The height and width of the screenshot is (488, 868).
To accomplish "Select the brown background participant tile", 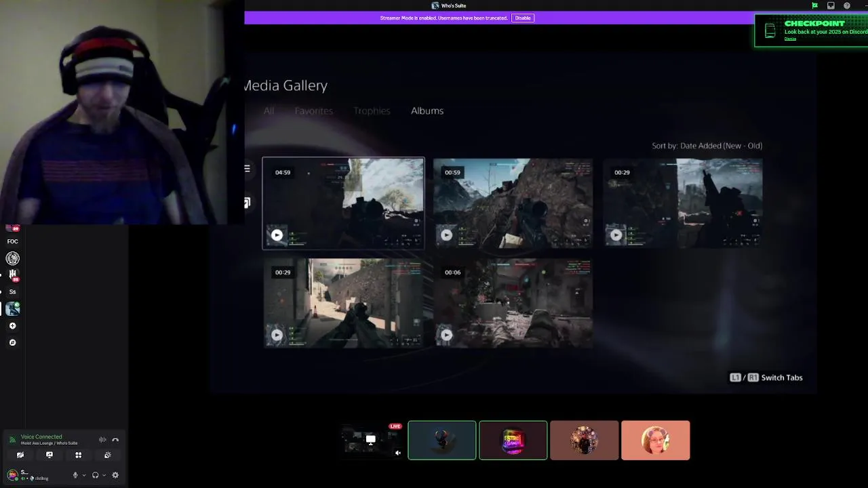I will (x=585, y=441).
